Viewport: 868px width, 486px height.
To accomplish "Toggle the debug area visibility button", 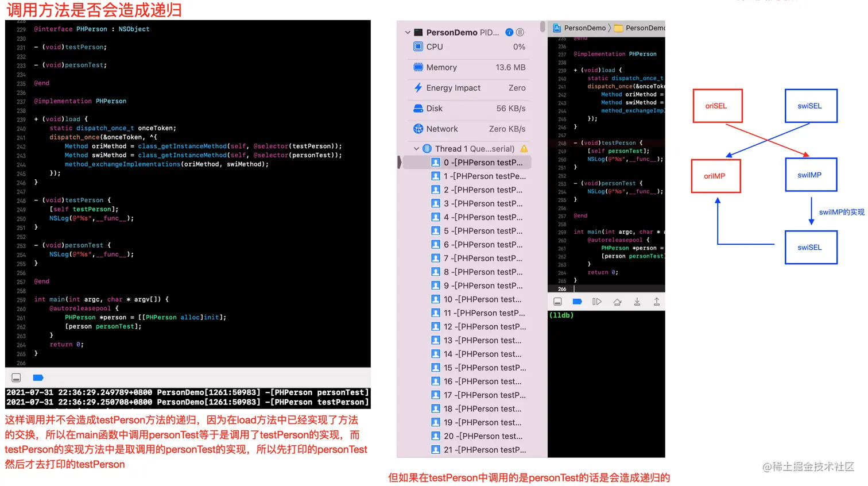I will click(557, 301).
